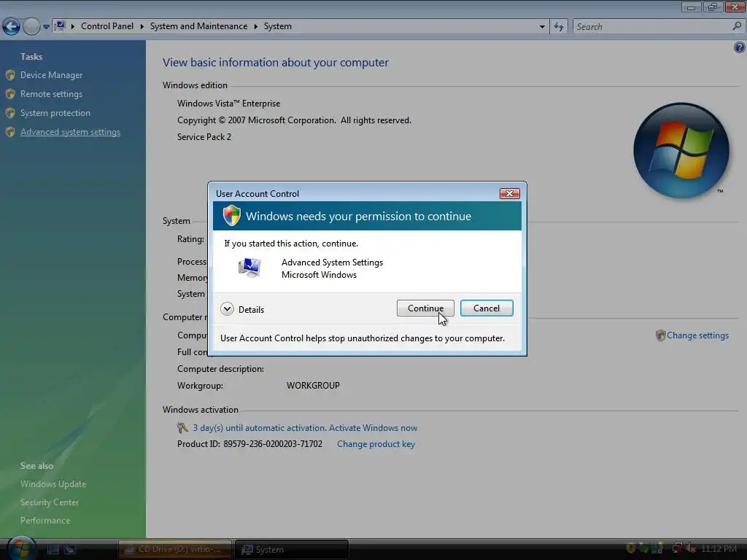Click the network tray icon
747x560 pixels.
point(677,548)
